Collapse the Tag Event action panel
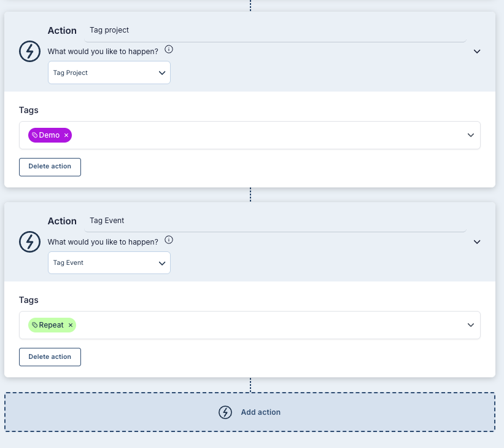504x448 pixels. 477,242
